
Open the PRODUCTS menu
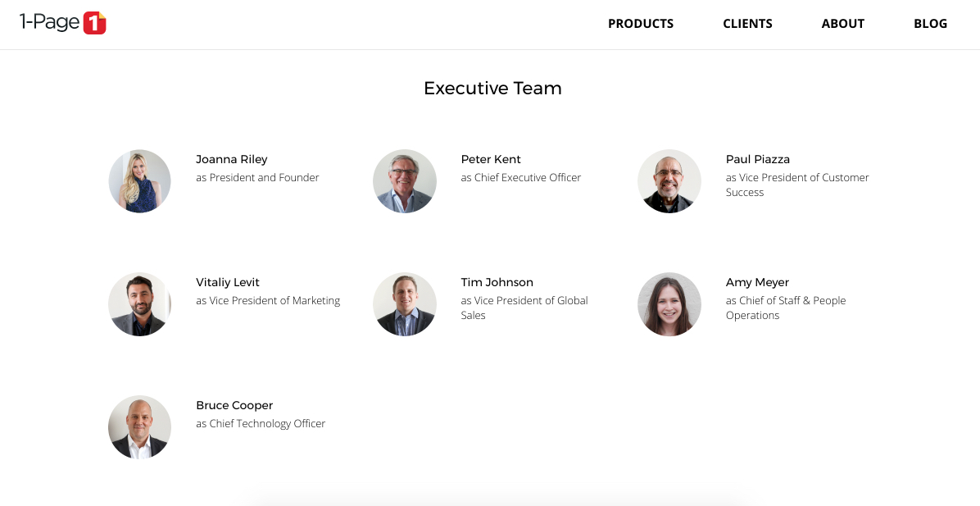point(641,24)
